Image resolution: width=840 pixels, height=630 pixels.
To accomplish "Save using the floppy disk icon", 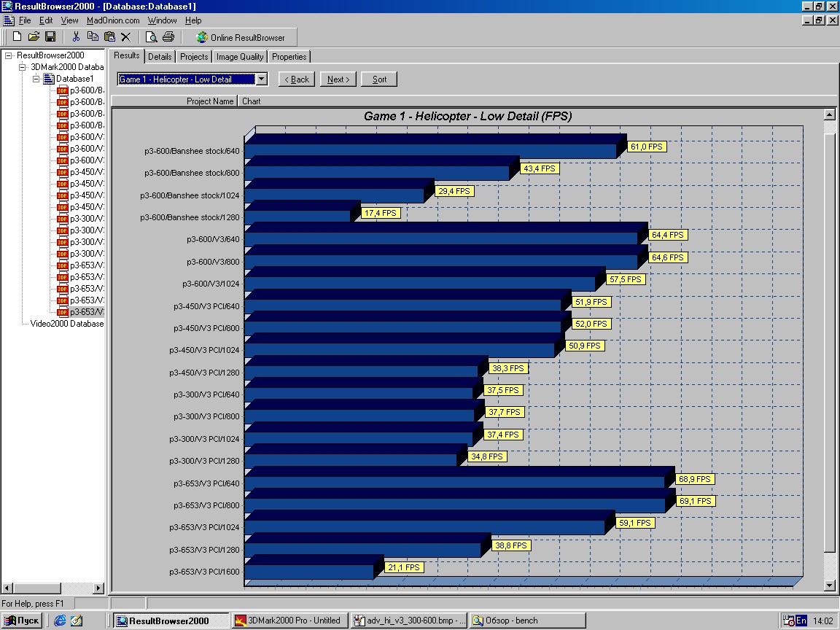I will 50,37.
